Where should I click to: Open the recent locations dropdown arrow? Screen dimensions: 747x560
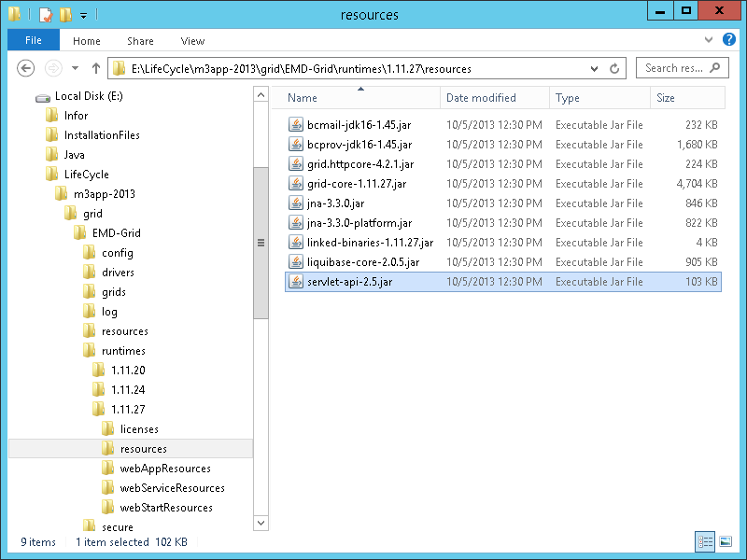tap(75, 68)
